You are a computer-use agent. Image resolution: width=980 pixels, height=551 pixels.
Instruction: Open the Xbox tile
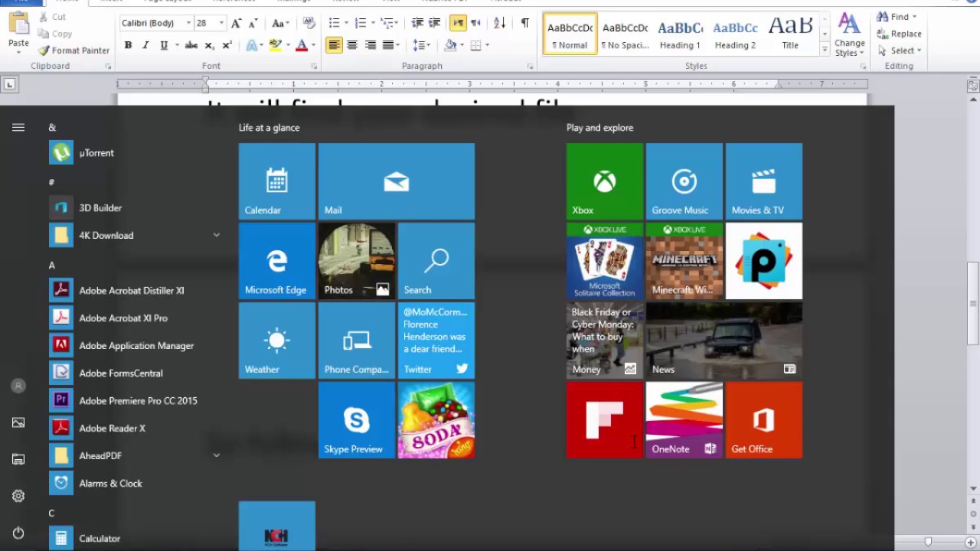(604, 181)
